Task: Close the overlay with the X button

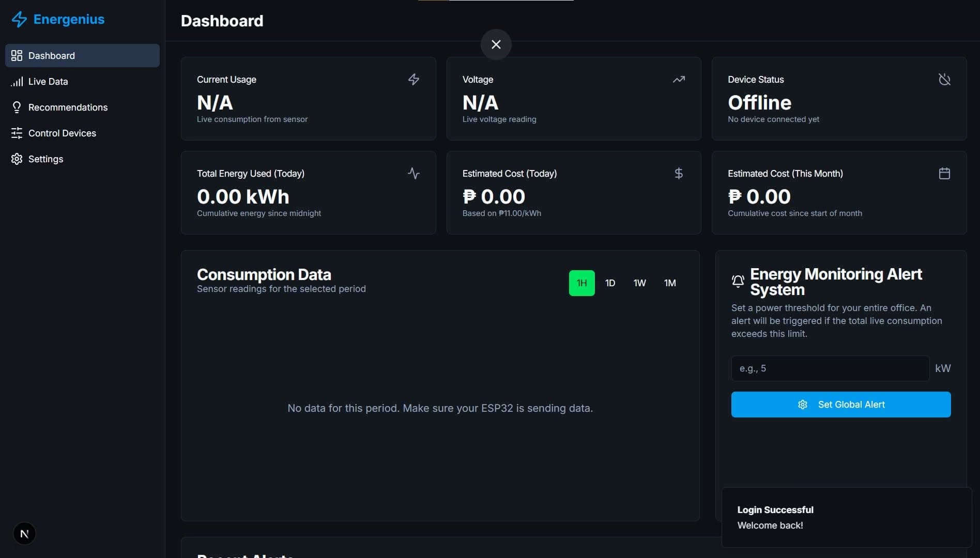Action: [x=496, y=44]
